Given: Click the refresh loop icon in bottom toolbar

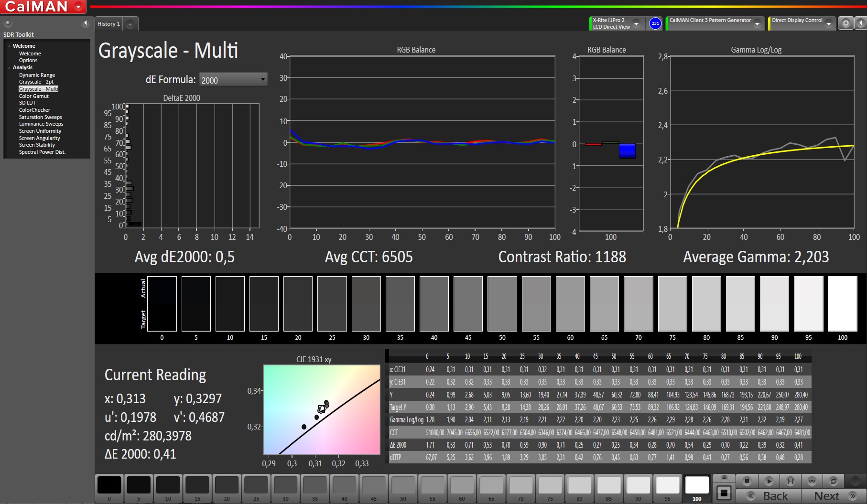Looking at the screenshot, I should [x=833, y=481].
